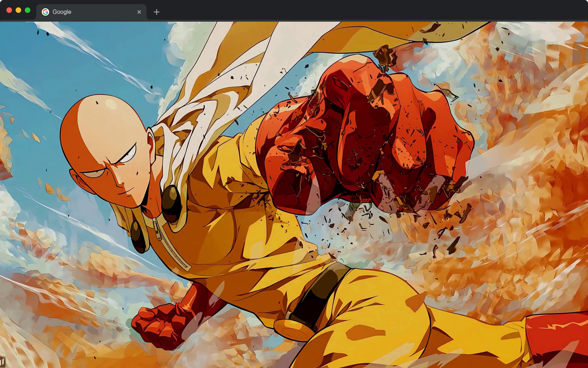Close the Google tab with its X icon
588x368 pixels.
click(139, 12)
